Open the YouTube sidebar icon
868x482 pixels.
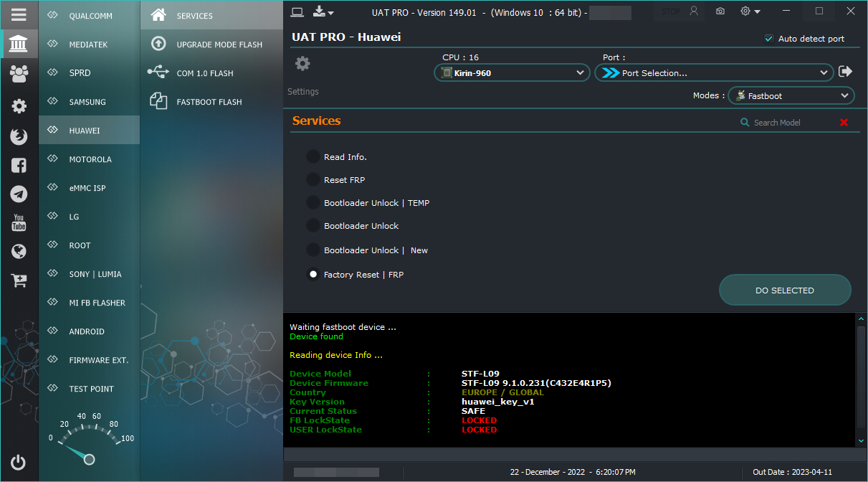tap(19, 222)
